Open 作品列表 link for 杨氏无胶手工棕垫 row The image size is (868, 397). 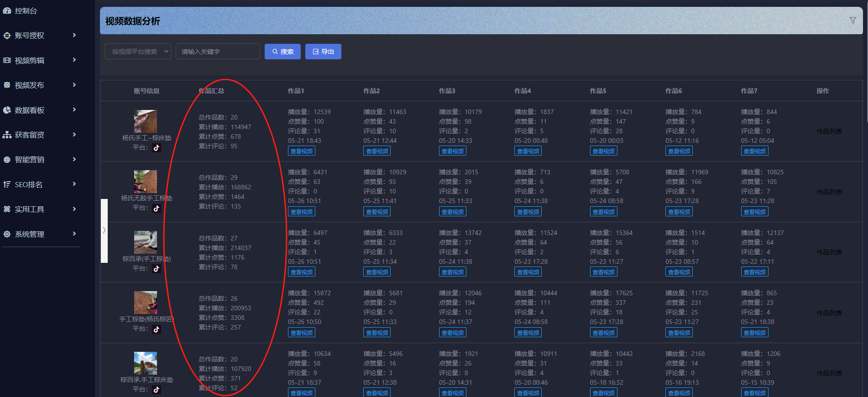(x=829, y=192)
